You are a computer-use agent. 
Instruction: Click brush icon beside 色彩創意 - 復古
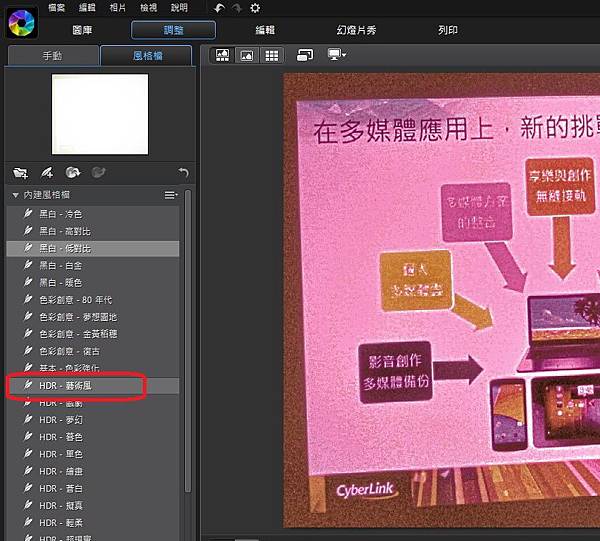[x=28, y=350]
